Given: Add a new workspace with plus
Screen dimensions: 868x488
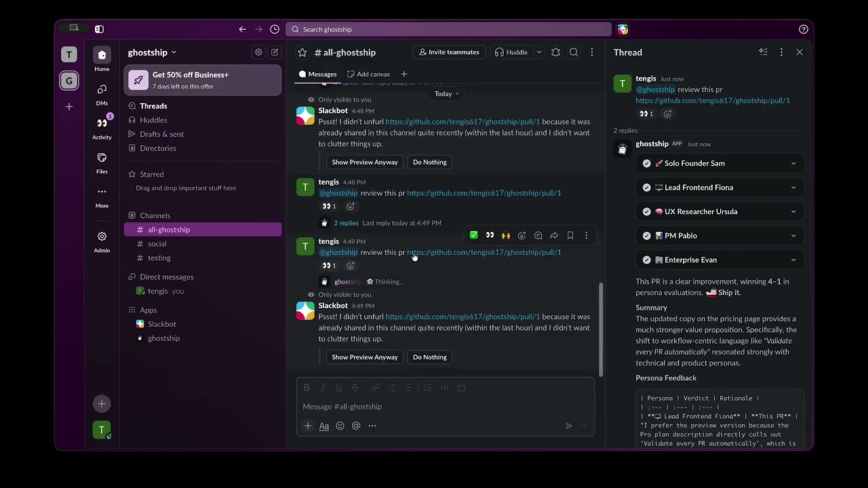Looking at the screenshot, I should [x=68, y=106].
